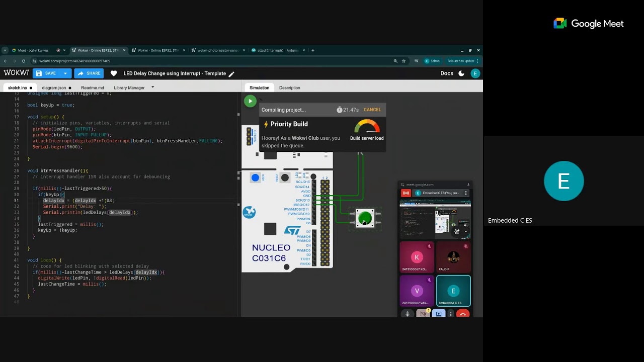Open Wokwi user profile avatar E
Image resolution: width=644 pixels, height=362 pixels.
[475, 73]
